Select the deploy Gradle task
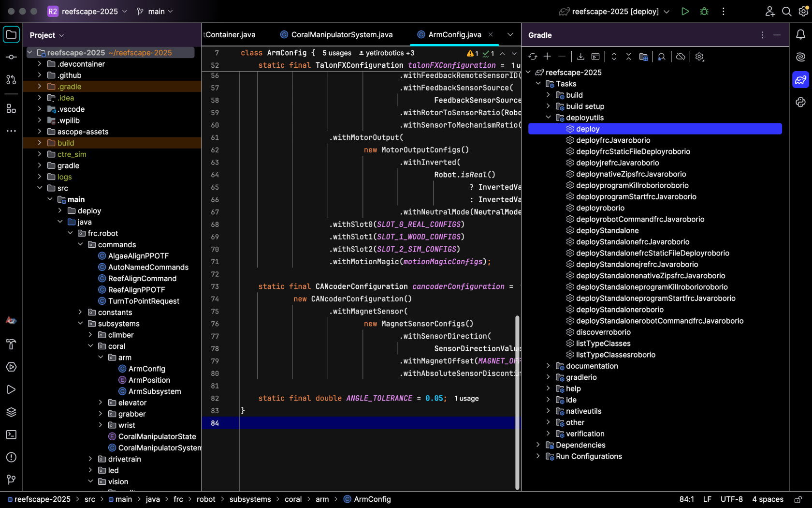 655,129
